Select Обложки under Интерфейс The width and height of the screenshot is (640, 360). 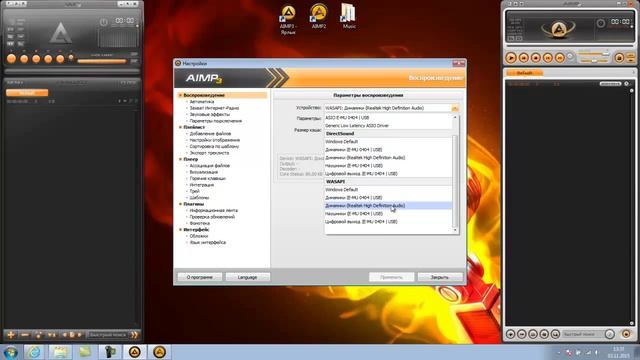coord(199,236)
